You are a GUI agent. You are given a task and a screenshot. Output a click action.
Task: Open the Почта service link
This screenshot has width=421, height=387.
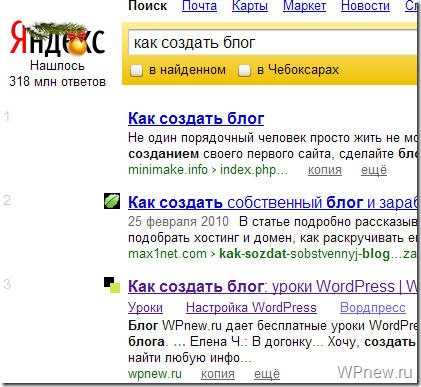(199, 6)
